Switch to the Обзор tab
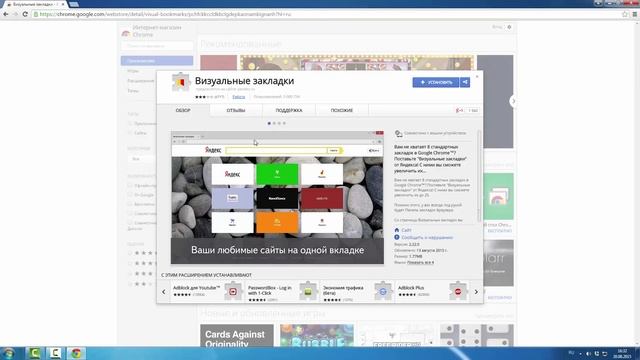640x360 pixels. tap(183, 110)
